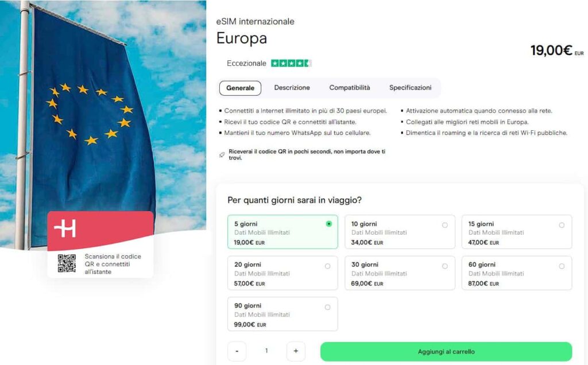Decrease quantity with the minus button
This screenshot has height=365, width=588.
tap(237, 351)
